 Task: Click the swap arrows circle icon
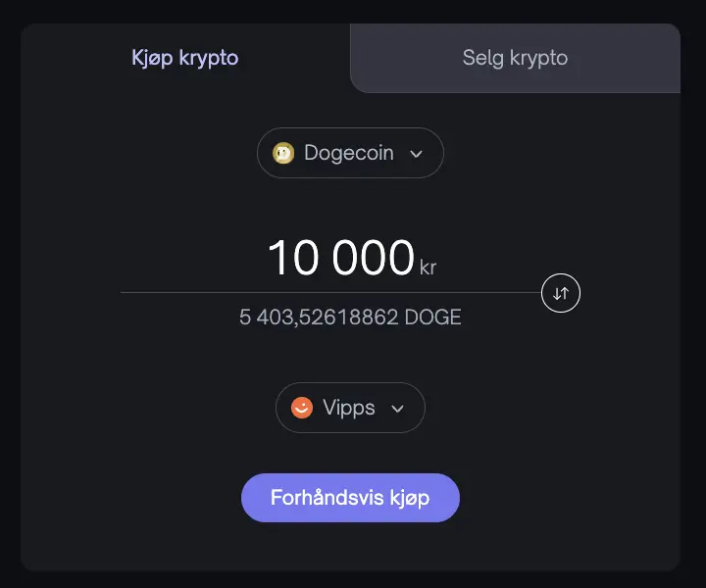click(x=561, y=293)
